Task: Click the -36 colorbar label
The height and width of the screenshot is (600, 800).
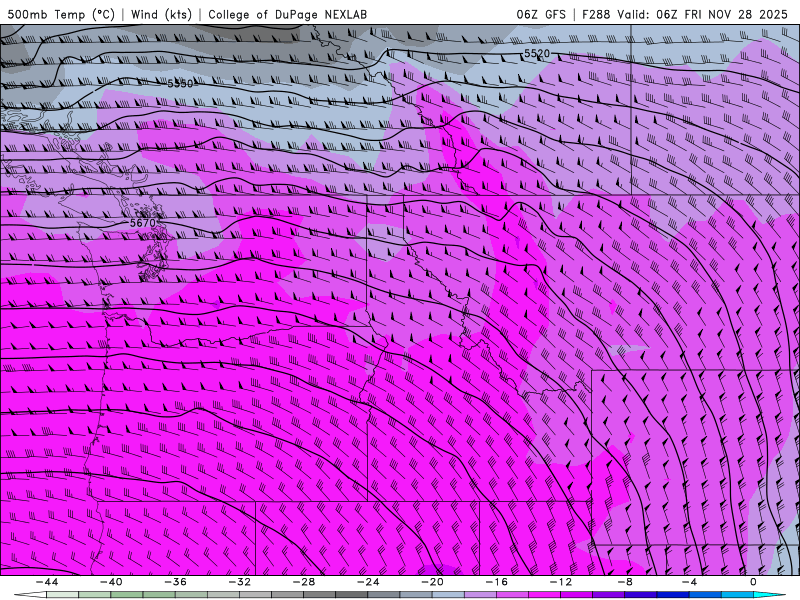Action: pyautogui.click(x=175, y=582)
